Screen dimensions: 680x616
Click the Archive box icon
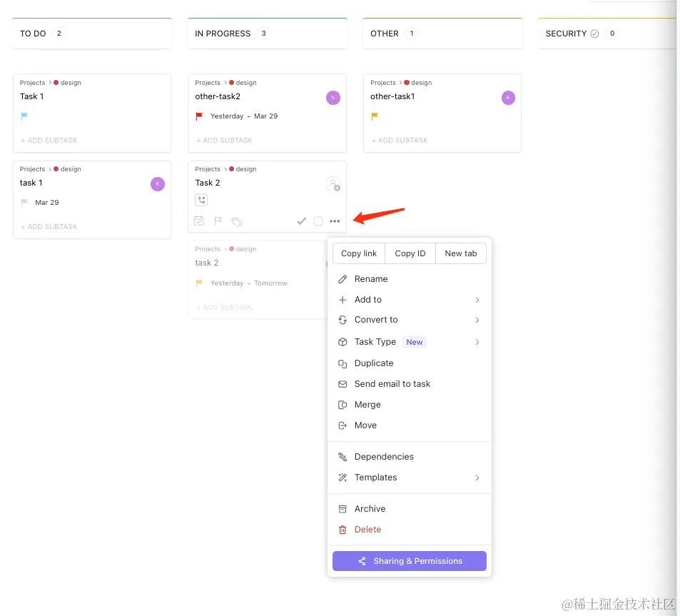(342, 509)
